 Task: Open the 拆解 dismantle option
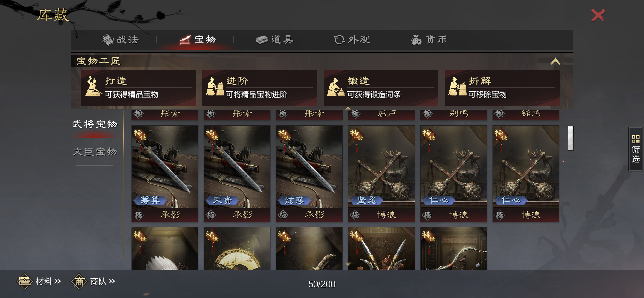pyautogui.click(x=502, y=88)
